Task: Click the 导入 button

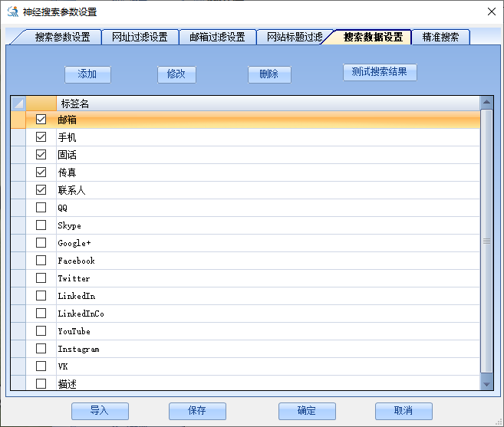Action: click(100, 411)
